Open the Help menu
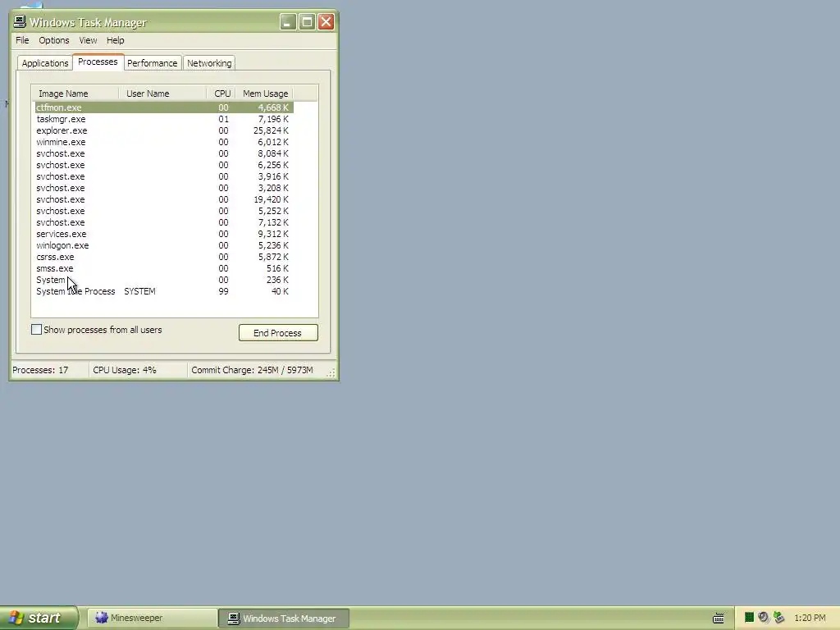This screenshot has width=840, height=630. click(x=115, y=40)
